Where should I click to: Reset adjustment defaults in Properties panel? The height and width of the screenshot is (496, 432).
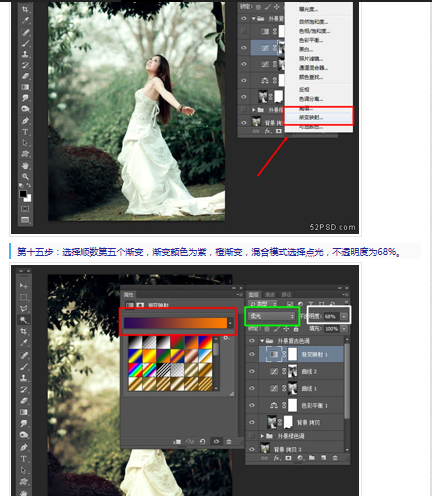tap(202, 441)
